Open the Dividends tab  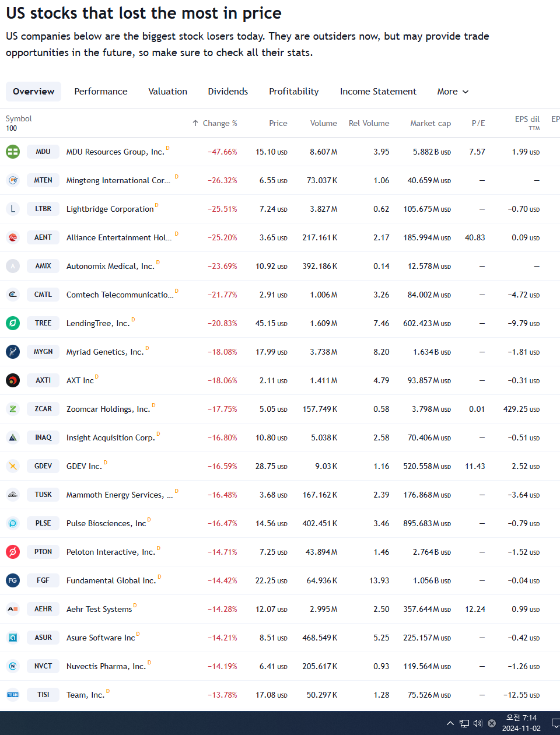(x=228, y=92)
